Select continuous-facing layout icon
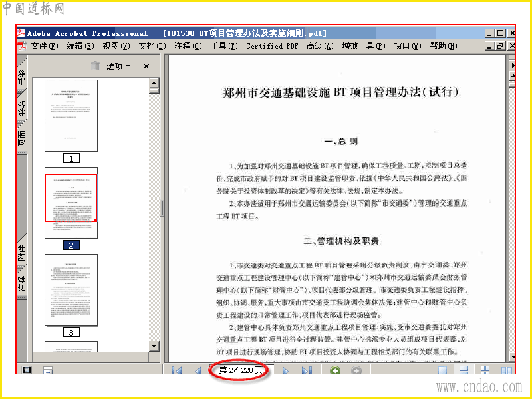 pos(485,370)
